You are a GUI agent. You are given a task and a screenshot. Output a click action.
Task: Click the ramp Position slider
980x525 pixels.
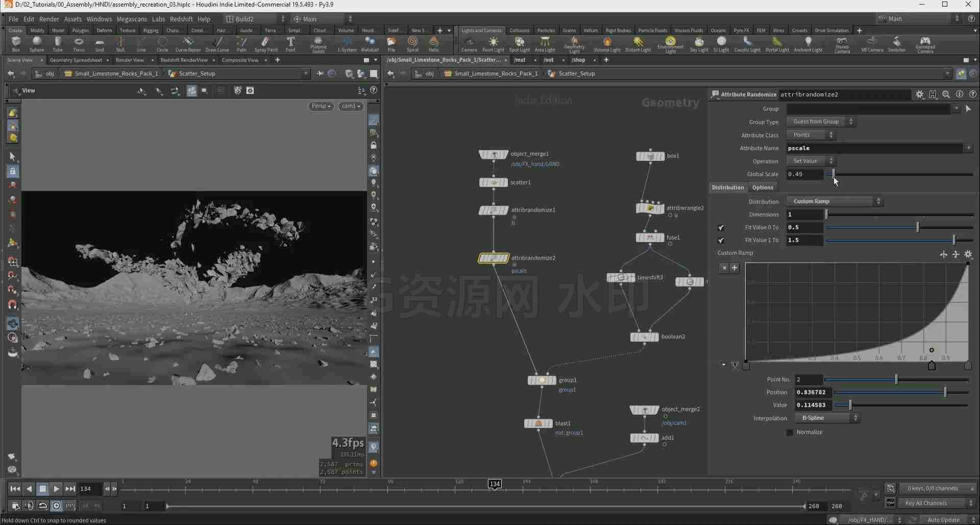[901, 392]
